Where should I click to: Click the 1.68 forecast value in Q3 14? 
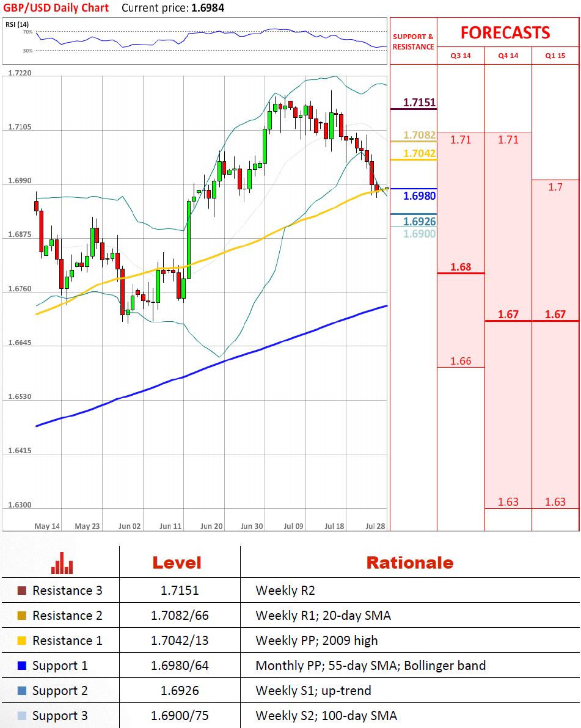(x=460, y=268)
